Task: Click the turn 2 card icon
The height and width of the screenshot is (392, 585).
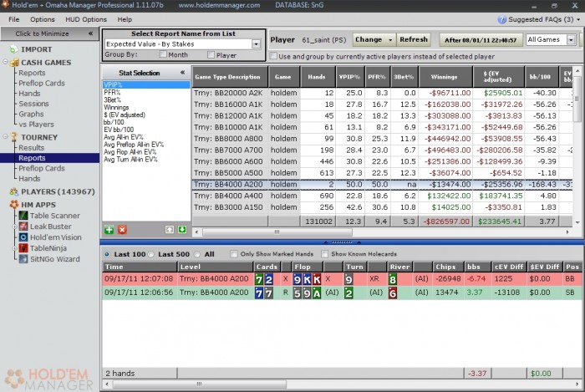Action: coord(348,293)
